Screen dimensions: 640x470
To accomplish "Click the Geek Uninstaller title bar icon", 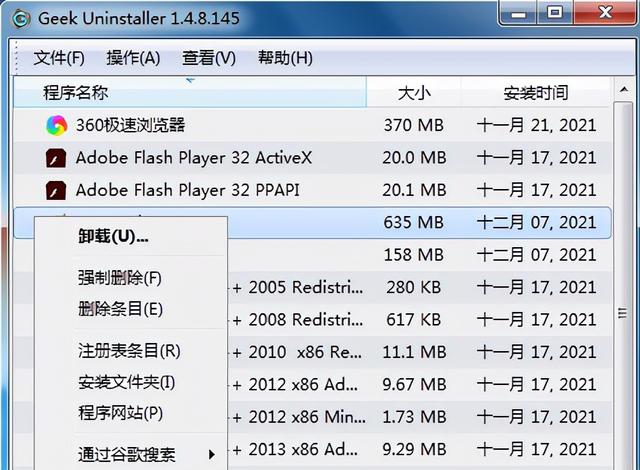I will coord(20,19).
